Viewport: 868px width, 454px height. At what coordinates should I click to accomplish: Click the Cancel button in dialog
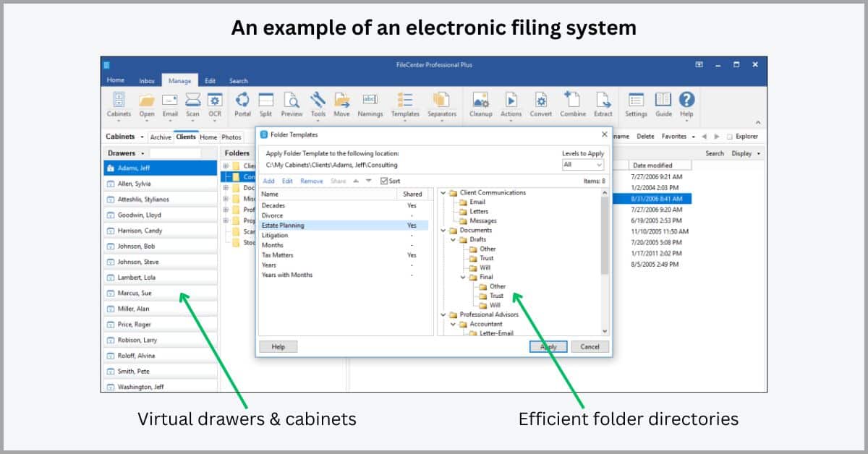tap(590, 347)
